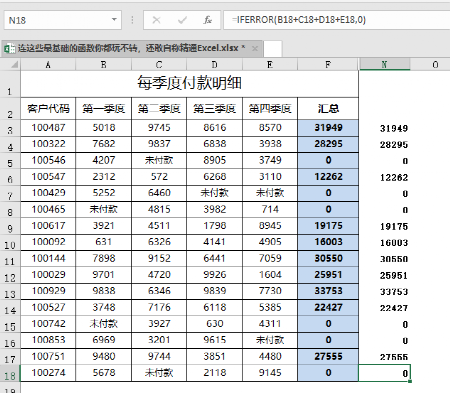Select row 18 header
The width and height of the screenshot is (450, 393).
tap(10, 373)
